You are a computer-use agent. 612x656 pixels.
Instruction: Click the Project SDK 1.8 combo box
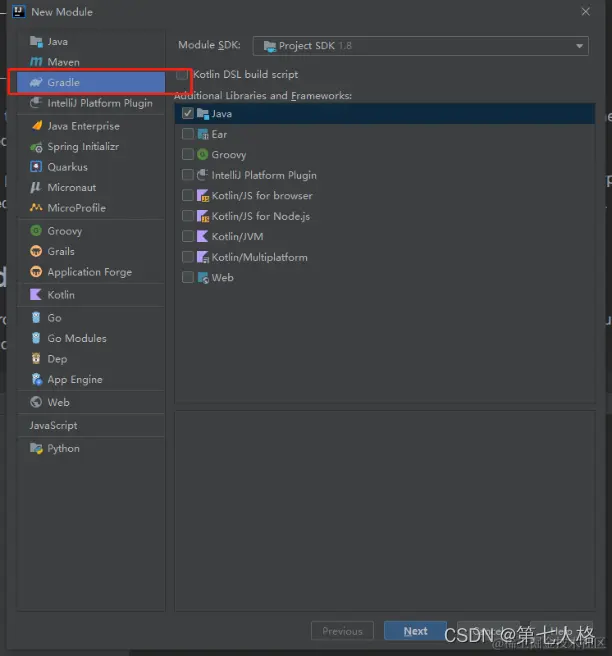click(x=420, y=46)
